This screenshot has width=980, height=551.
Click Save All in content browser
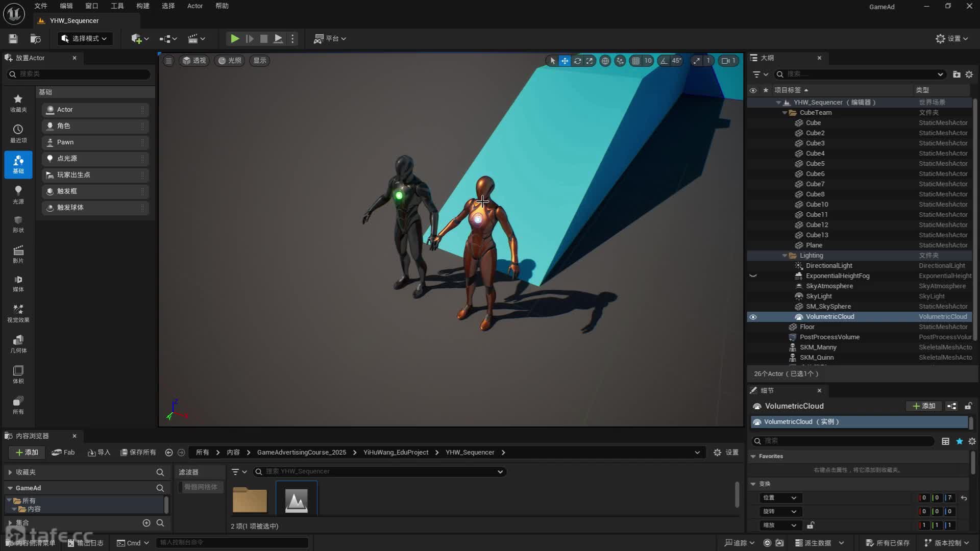(138, 452)
